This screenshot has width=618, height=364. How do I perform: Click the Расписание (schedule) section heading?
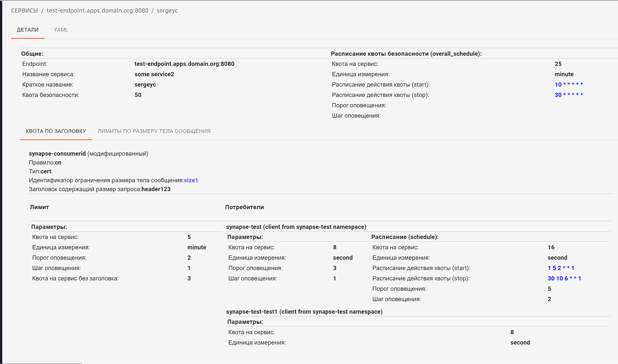pos(405,237)
